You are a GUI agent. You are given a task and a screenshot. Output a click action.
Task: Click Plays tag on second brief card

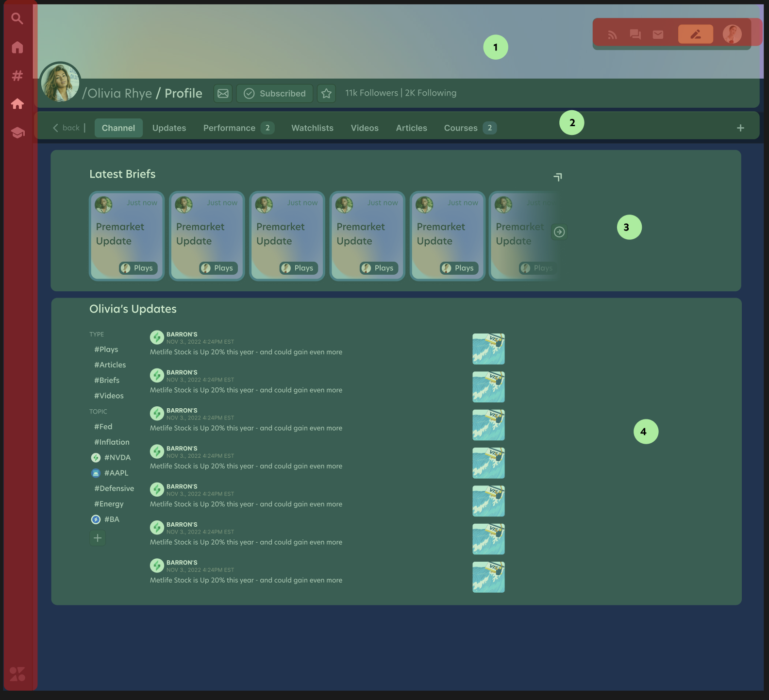point(218,268)
